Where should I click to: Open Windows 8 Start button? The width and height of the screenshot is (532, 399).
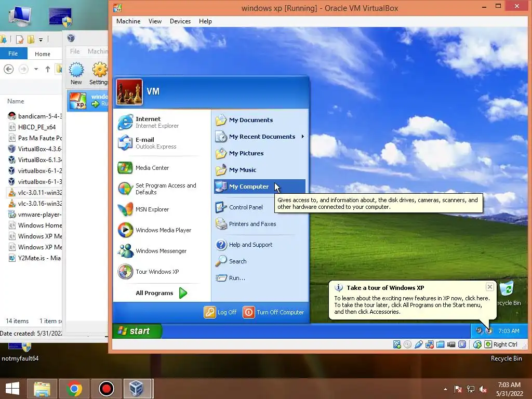tap(12, 389)
